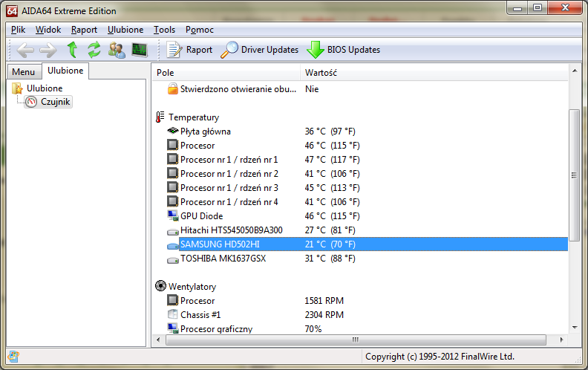588x370 pixels.
Task: Click chip icon beside rdzeń nr 1
Action: click(172, 159)
